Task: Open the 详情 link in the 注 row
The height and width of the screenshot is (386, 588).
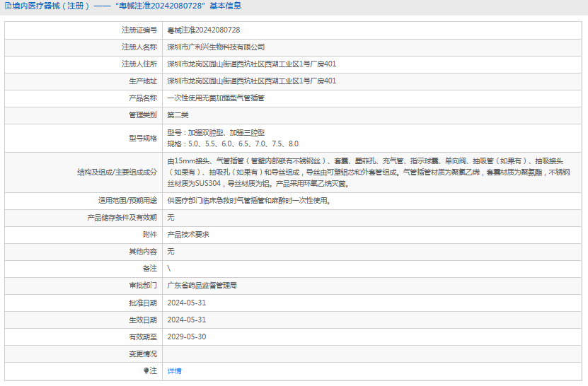Action: 174,371
